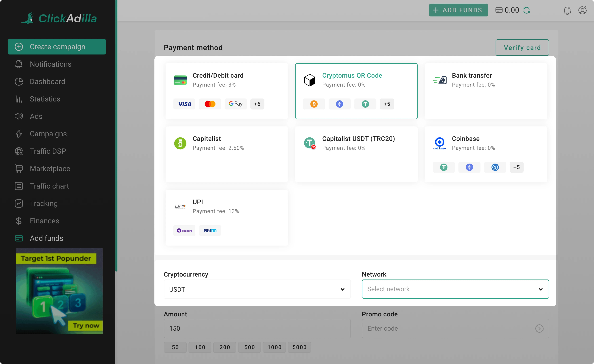
Task: Select the 500 amount preset
Action: click(249, 347)
